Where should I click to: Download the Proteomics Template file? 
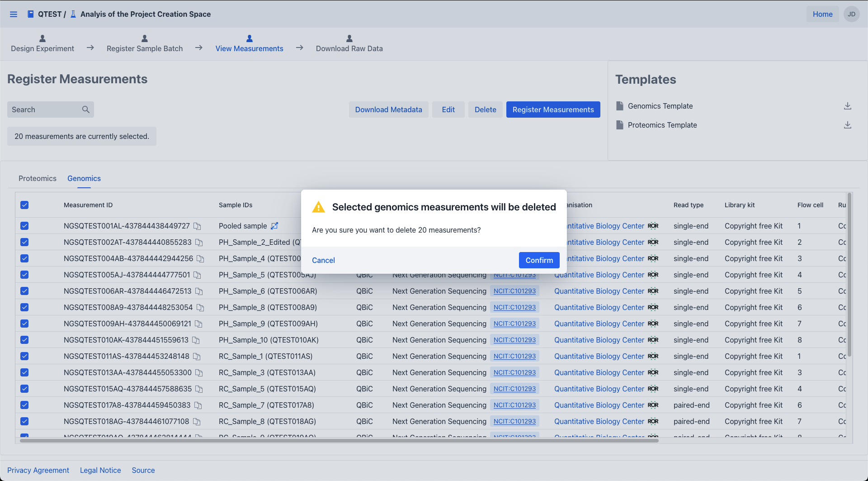click(x=847, y=125)
